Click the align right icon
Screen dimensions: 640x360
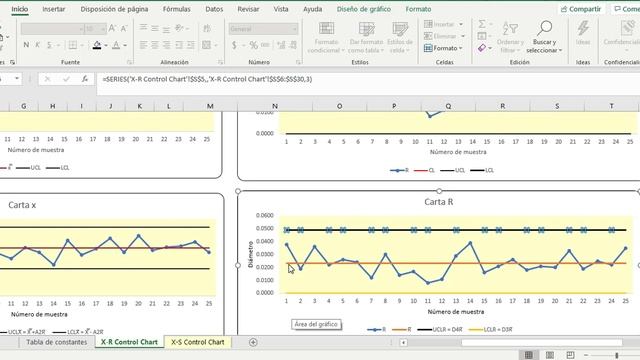pyautogui.click(x=167, y=45)
